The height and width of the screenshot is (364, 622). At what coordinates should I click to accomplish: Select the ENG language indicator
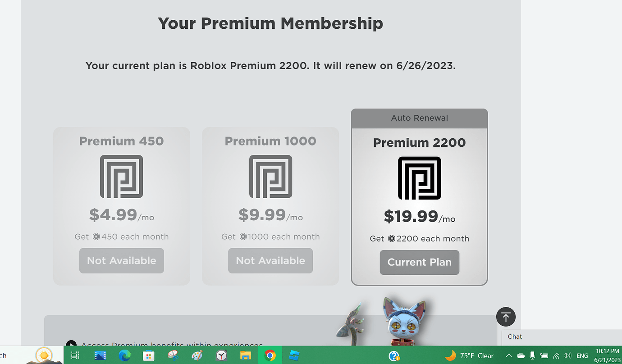point(582,355)
